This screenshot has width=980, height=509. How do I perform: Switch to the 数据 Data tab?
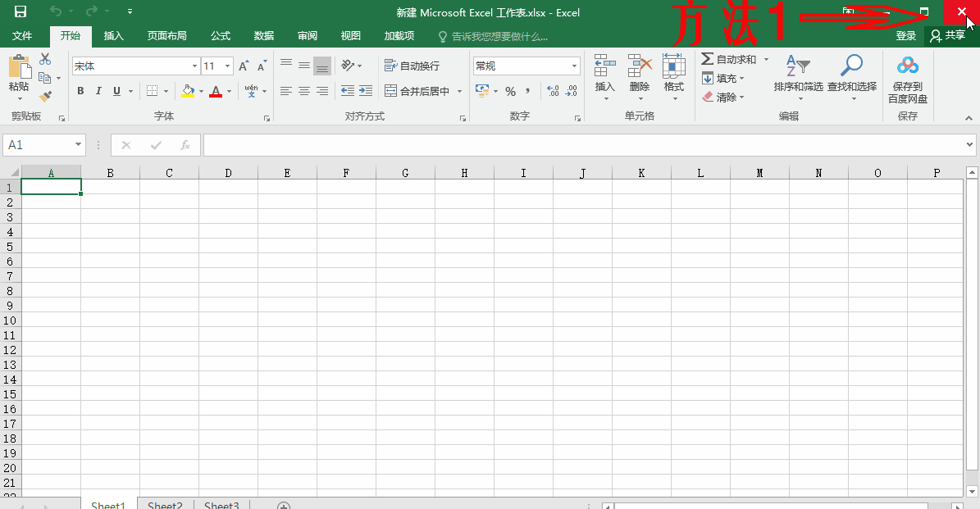coord(264,36)
